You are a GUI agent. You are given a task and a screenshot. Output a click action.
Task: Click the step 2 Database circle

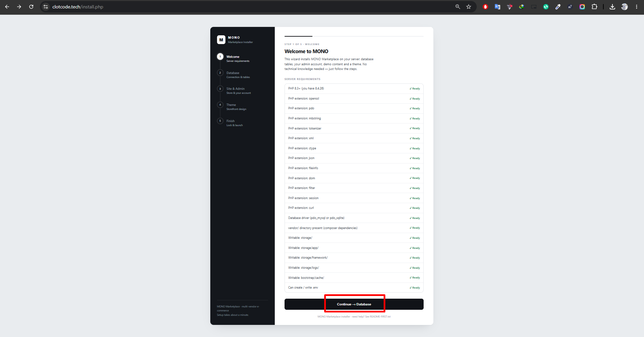[x=220, y=73]
